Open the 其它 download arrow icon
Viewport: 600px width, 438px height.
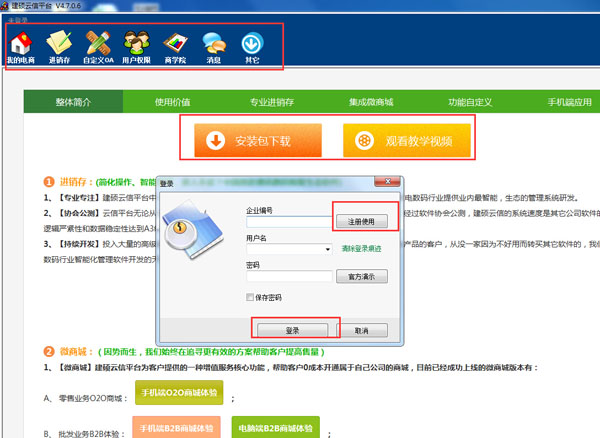coord(252,47)
